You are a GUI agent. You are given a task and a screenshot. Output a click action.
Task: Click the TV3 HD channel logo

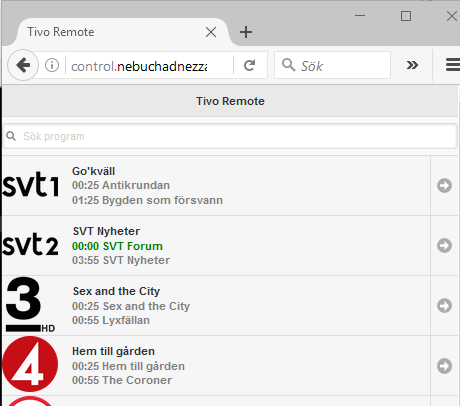pos(30,305)
